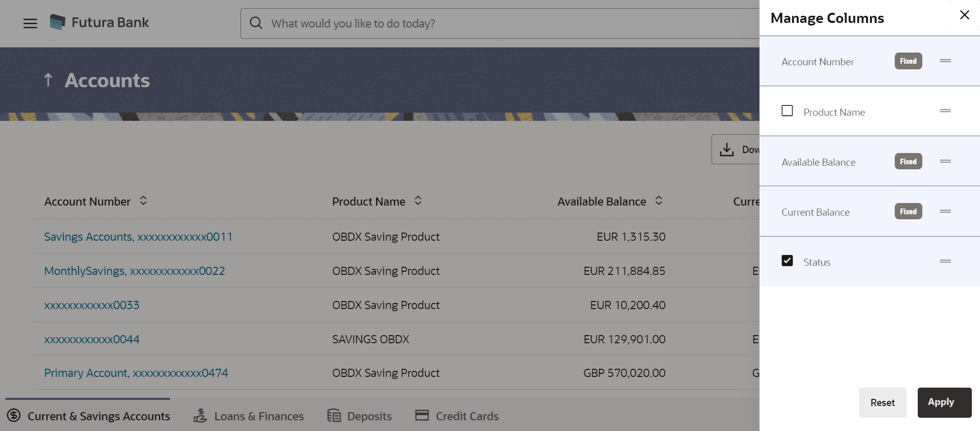Select the Credit Cards tab
This screenshot has height=431, width=980.
point(457,416)
